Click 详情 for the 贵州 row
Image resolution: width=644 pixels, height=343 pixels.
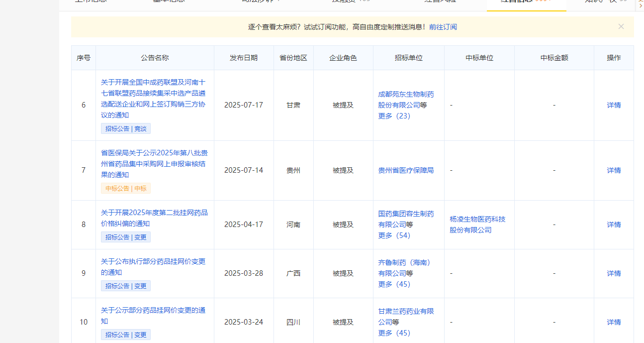tap(614, 170)
